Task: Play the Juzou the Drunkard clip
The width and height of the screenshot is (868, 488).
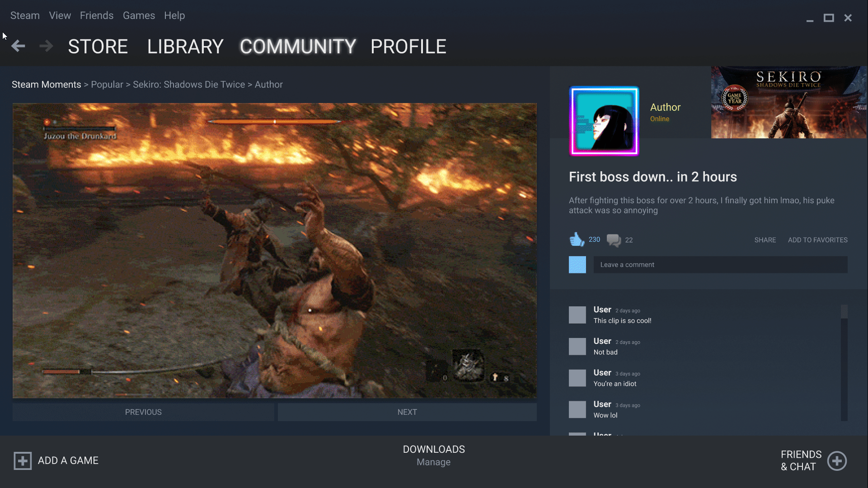Action: point(275,251)
